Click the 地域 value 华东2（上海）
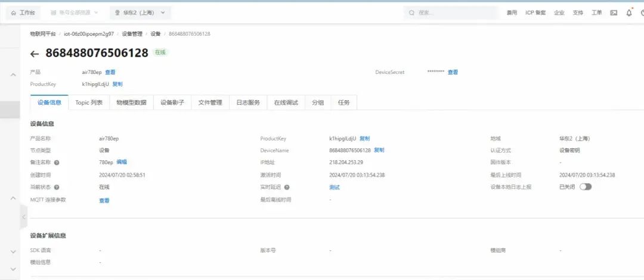The image size is (644, 280). pos(575,138)
